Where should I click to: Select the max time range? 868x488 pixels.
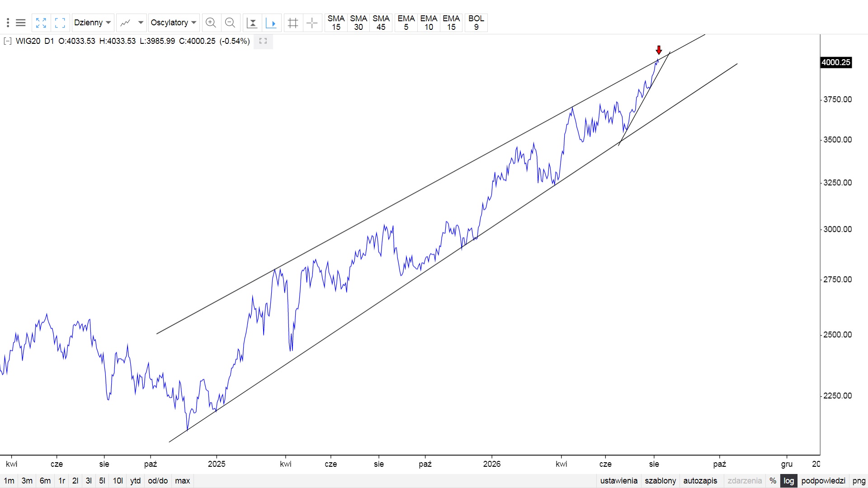(183, 481)
